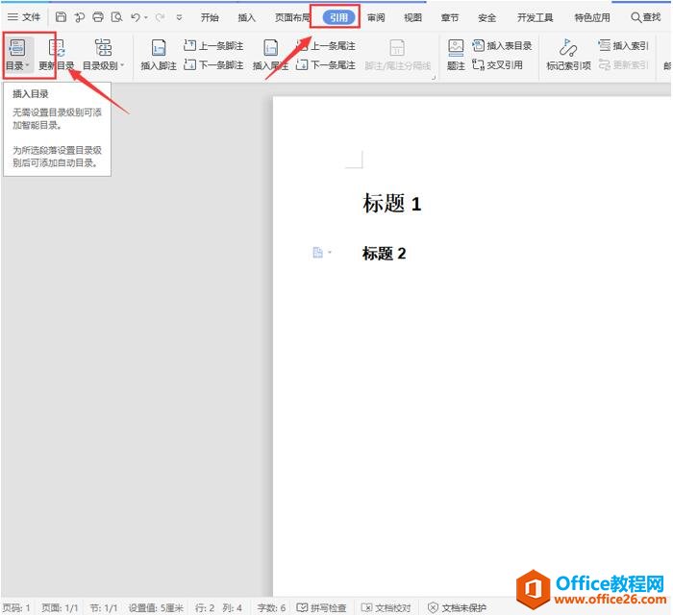This screenshot has height=616, width=673.
Task: Click the Undo arrow icon
Action: tap(136, 17)
